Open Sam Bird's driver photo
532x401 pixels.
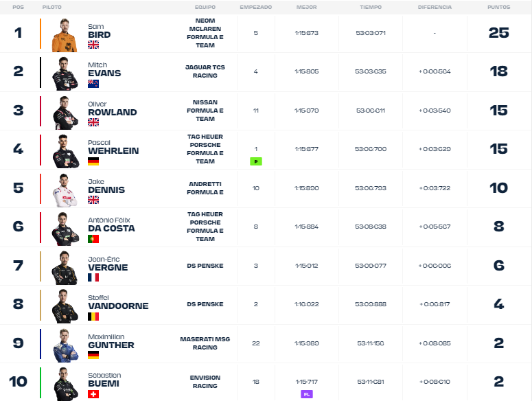click(65, 35)
